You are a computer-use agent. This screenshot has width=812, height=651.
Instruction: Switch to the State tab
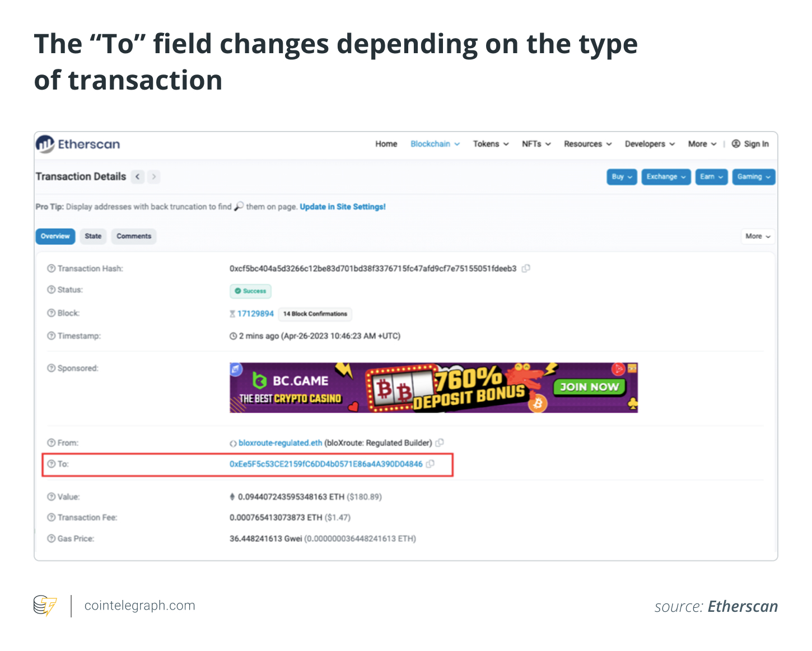click(x=93, y=236)
